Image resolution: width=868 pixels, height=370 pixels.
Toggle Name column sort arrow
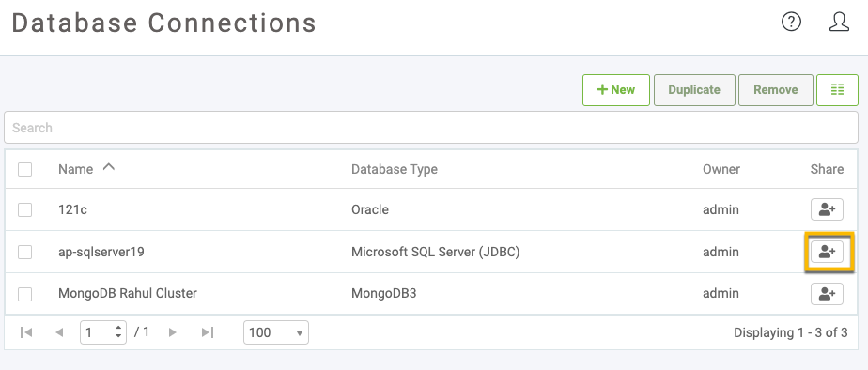pos(109,167)
